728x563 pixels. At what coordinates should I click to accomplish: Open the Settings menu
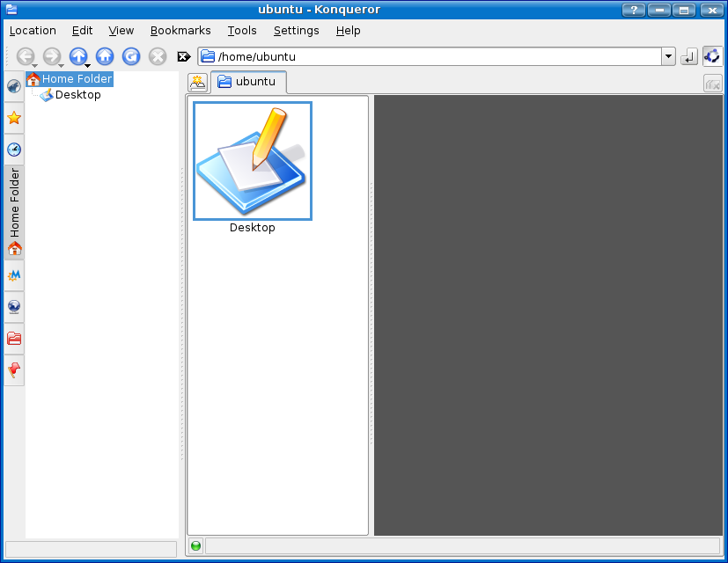[x=296, y=31]
